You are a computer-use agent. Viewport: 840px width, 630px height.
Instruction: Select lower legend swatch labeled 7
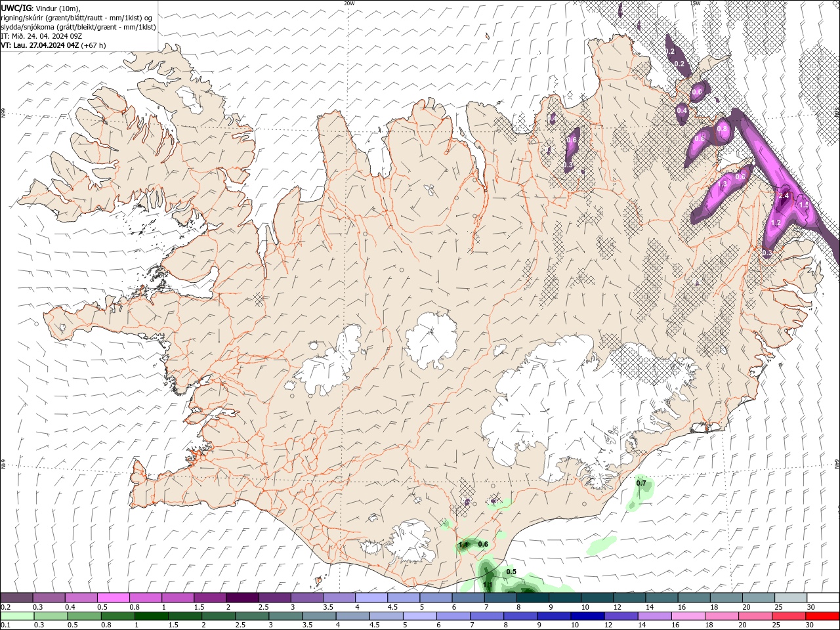coord(486,616)
